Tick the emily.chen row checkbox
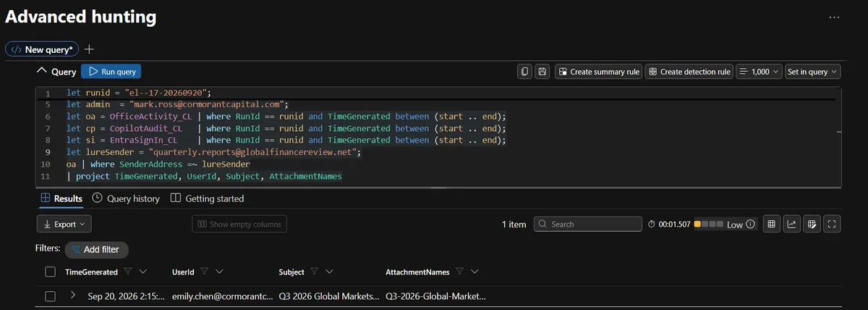 click(x=50, y=296)
